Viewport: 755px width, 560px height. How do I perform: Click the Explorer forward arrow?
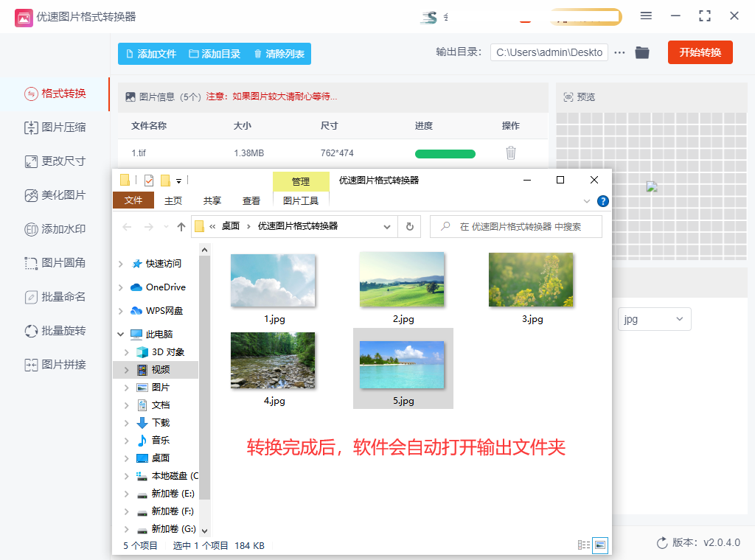149,227
